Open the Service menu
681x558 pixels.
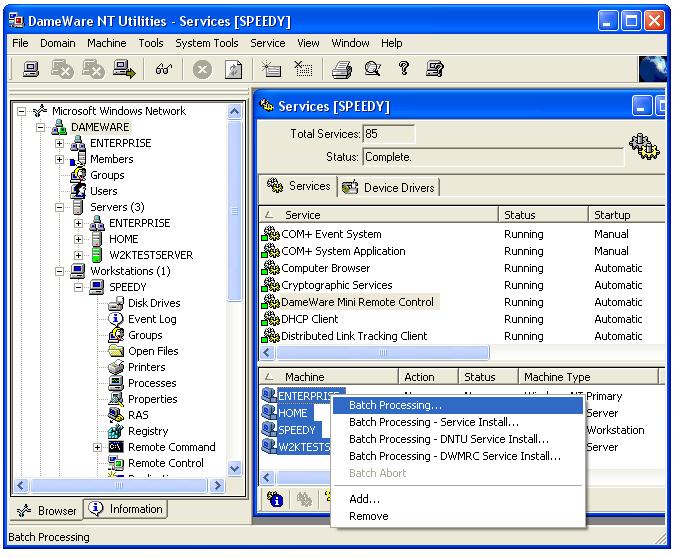point(268,43)
